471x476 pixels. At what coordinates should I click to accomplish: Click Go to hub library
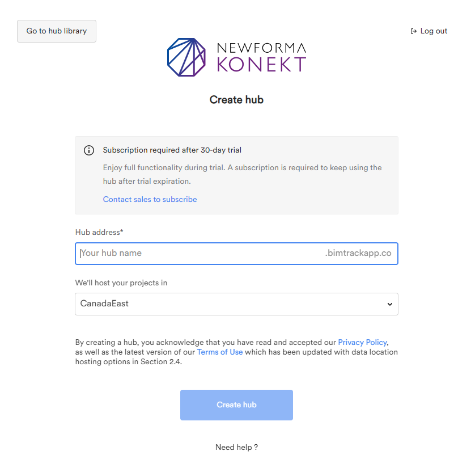(56, 31)
